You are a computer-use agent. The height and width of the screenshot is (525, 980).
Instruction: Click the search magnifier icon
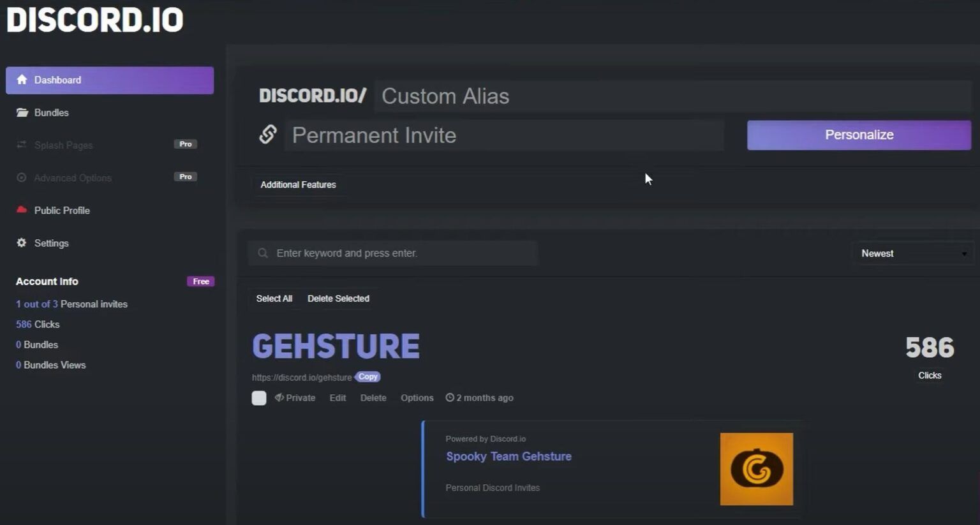263,253
